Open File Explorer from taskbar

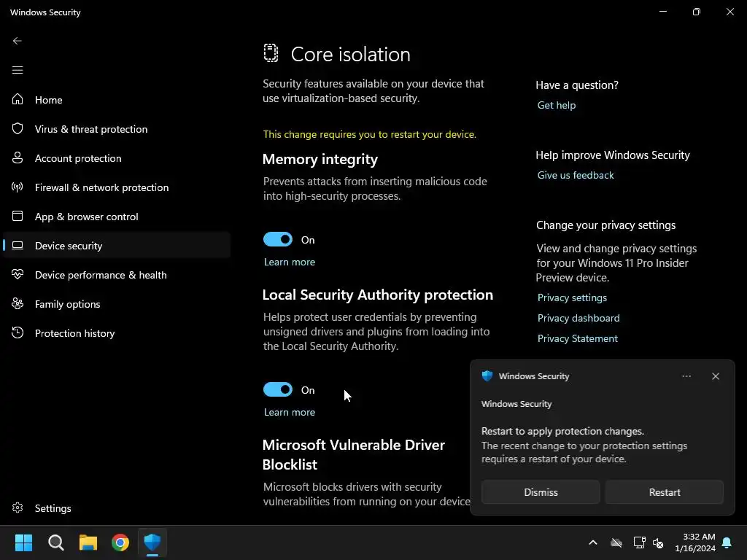coord(88,542)
